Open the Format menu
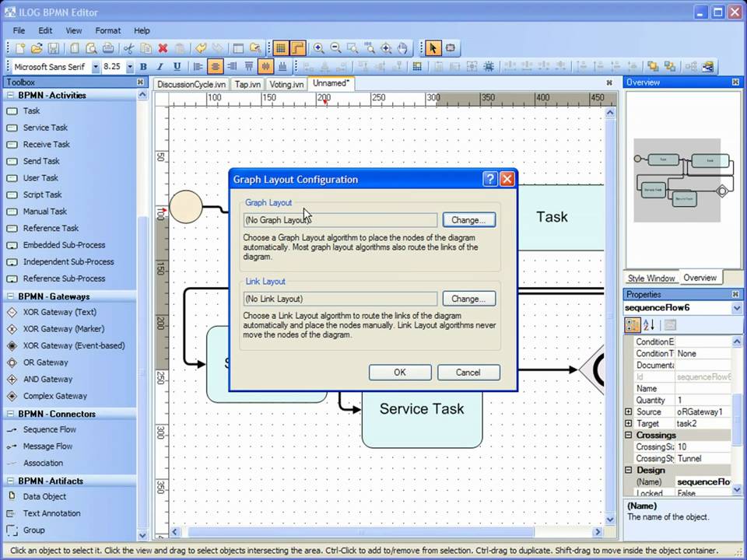This screenshot has width=747, height=560. [107, 30]
